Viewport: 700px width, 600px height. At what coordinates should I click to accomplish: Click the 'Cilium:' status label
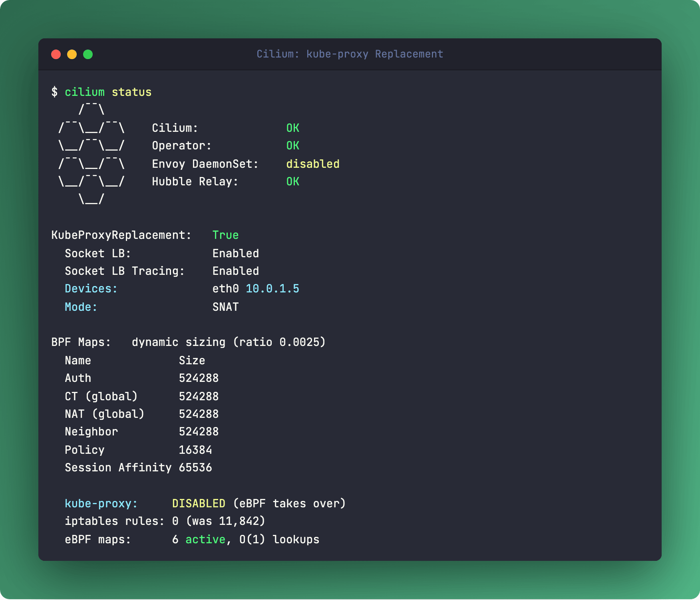(175, 128)
